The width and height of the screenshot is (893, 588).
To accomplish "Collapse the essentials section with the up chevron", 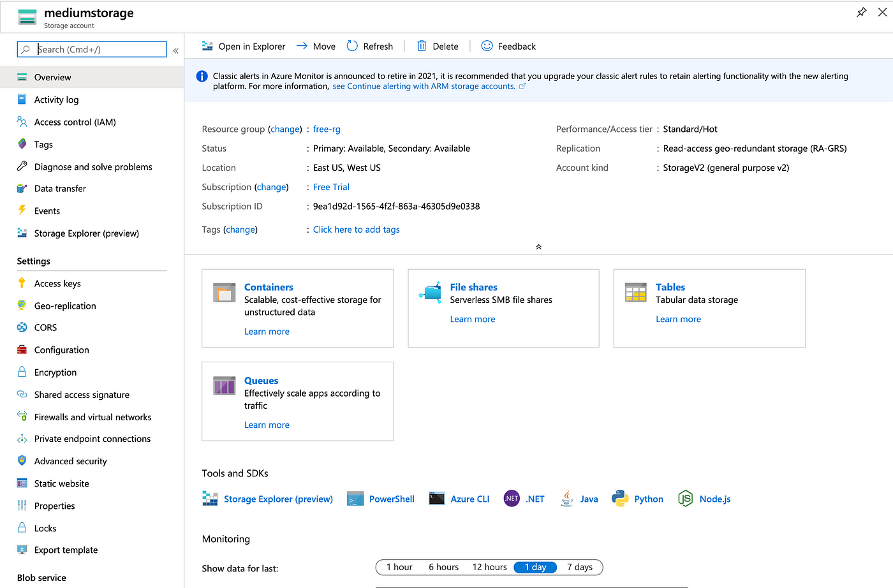I will (539, 247).
